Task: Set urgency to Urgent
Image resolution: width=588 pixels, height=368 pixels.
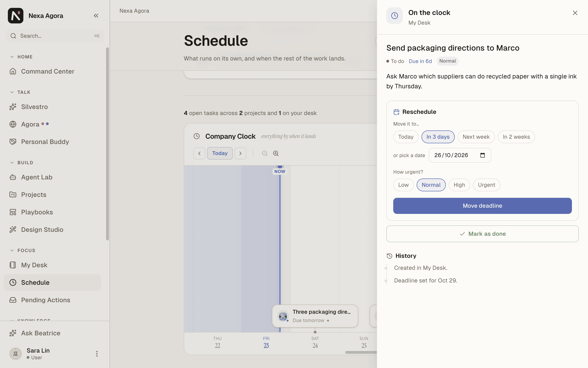Action: [x=486, y=185]
